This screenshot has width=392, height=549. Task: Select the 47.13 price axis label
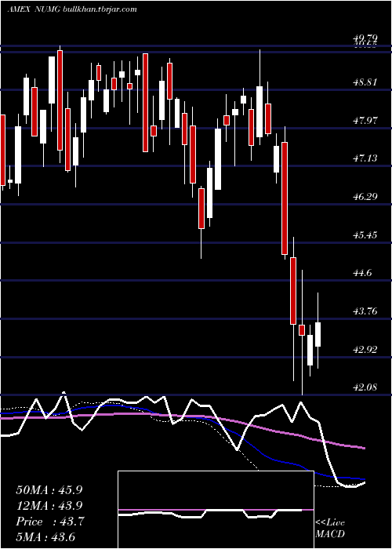click(365, 158)
